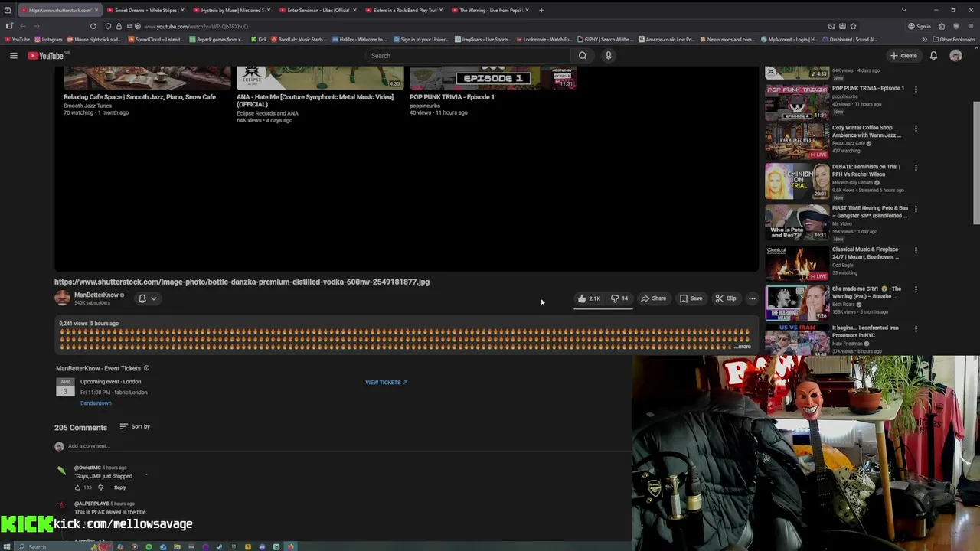This screenshot has height=551, width=980.
Task: Click the info icon next to Event Tickets
Action: click(x=146, y=368)
